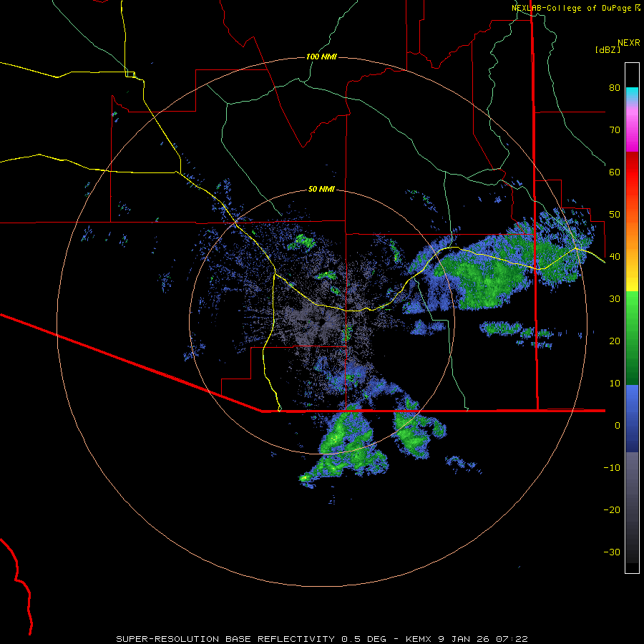Click the 10 dBZ scale value
Screen dimensions: 644x644
[x=615, y=384]
